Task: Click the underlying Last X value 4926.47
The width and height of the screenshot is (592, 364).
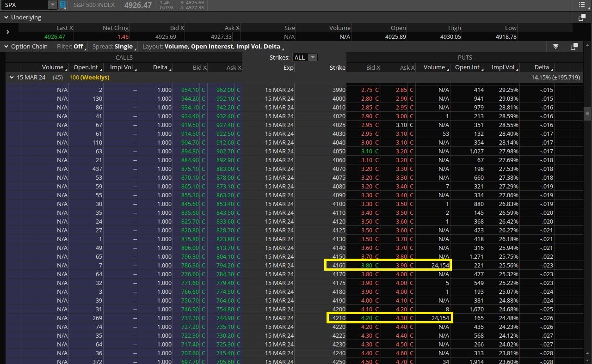Action: 55,36
